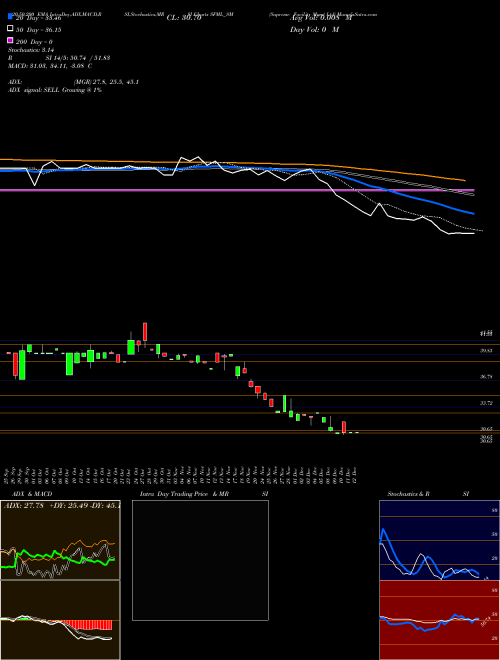
Task: Click the 'ADX signal: SELL' text
Action: pos(34,90)
